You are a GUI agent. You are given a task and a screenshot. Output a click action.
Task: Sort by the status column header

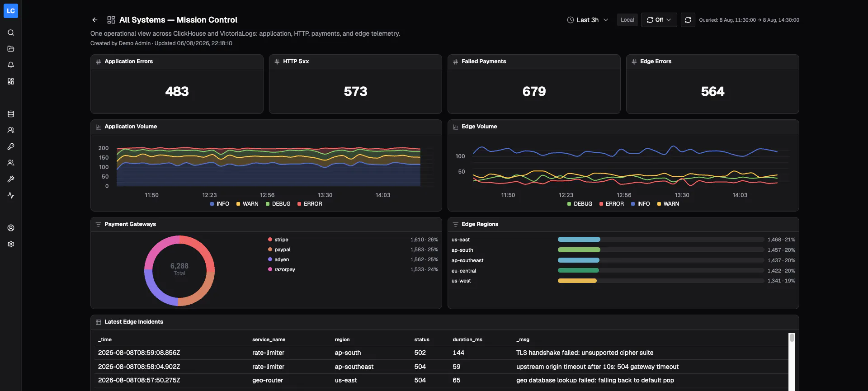click(x=422, y=339)
